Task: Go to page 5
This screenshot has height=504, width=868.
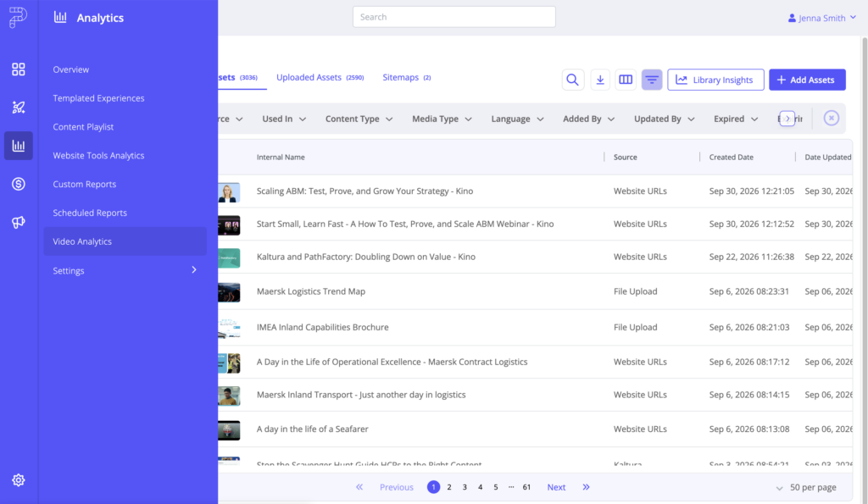Action: 495,487
